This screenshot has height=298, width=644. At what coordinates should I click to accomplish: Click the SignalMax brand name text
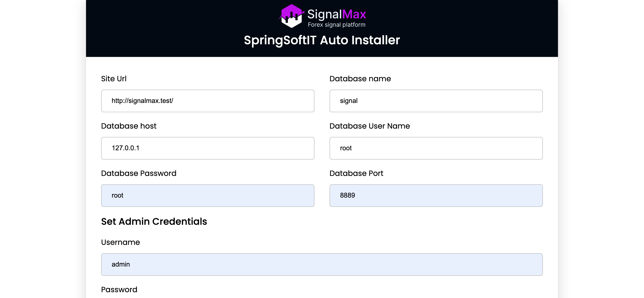(336, 14)
